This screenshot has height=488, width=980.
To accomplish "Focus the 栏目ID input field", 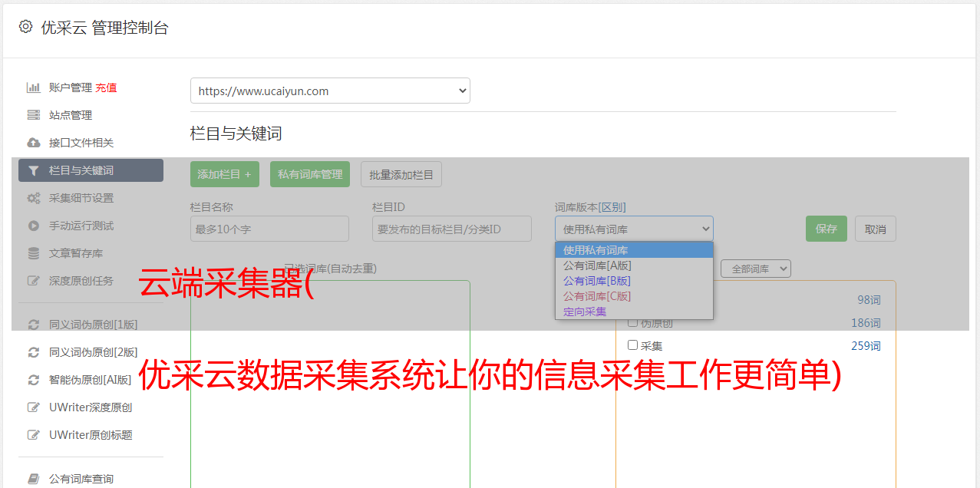I will 452,229.
